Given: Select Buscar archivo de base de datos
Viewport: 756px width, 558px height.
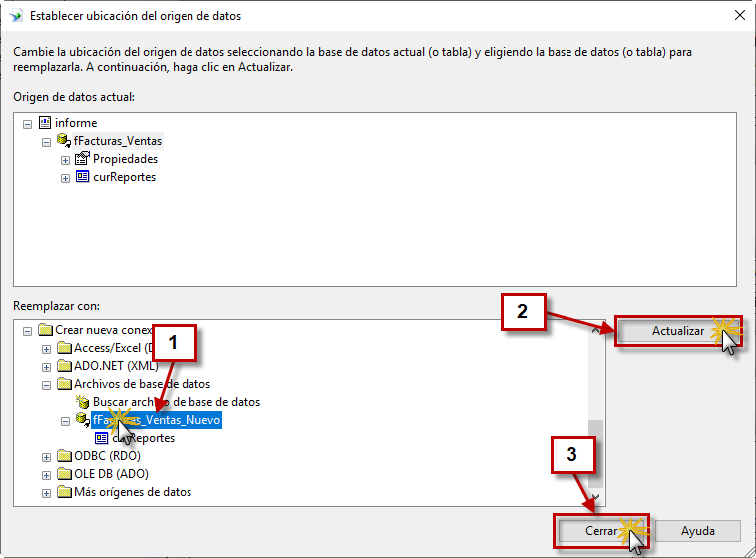Looking at the screenshot, I should click(177, 402).
